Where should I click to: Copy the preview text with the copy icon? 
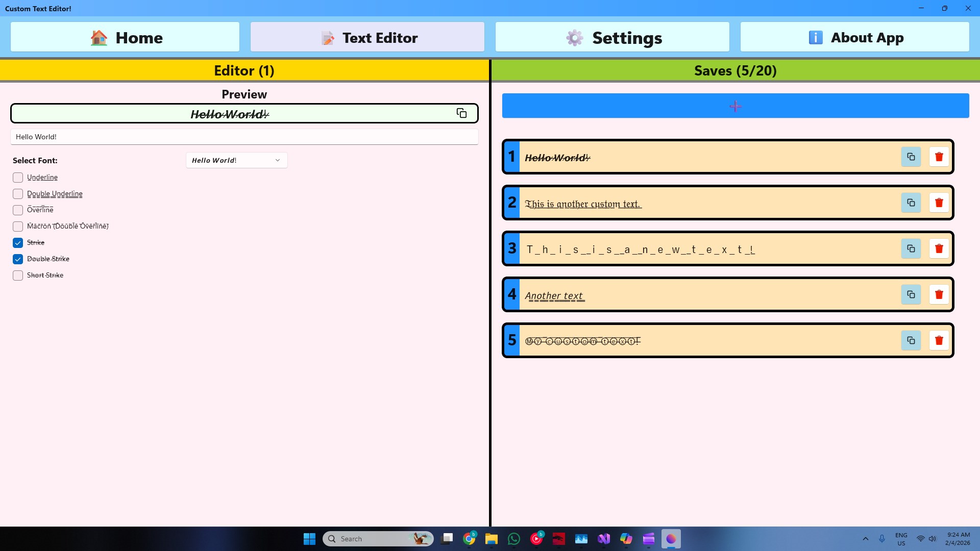click(461, 113)
